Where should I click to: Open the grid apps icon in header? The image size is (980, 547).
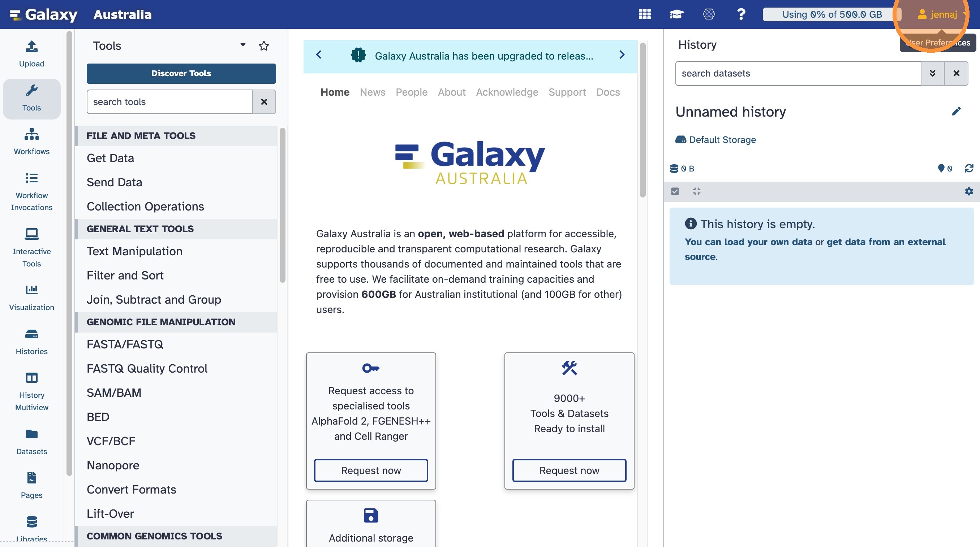[x=644, y=14]
